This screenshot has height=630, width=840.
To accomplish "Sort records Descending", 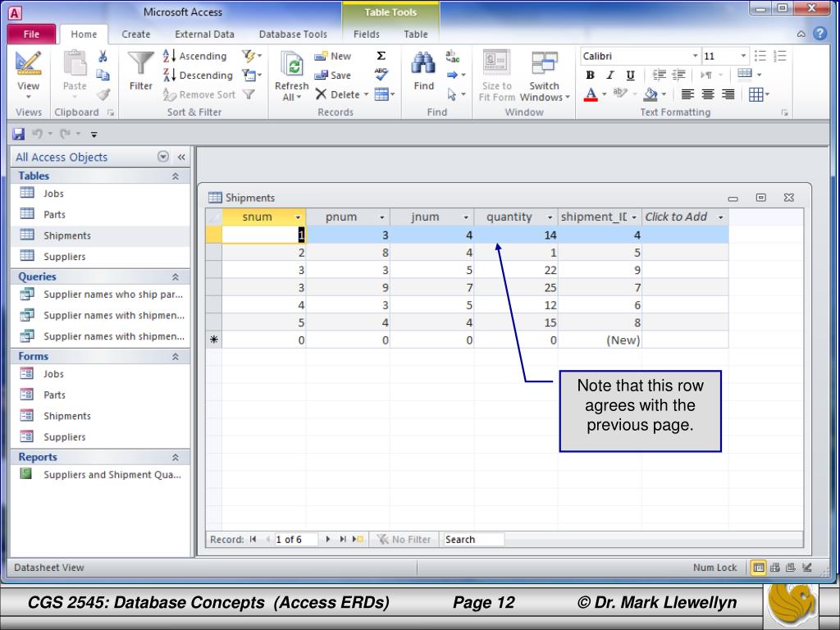I will click(198, 75).
